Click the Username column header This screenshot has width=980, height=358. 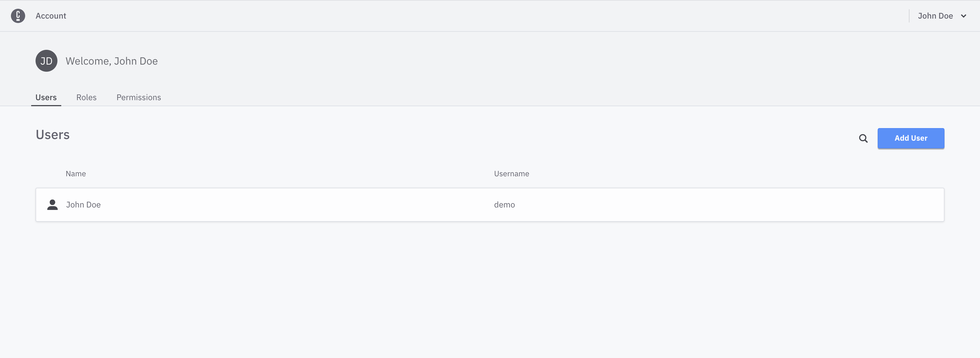[511, 173]
